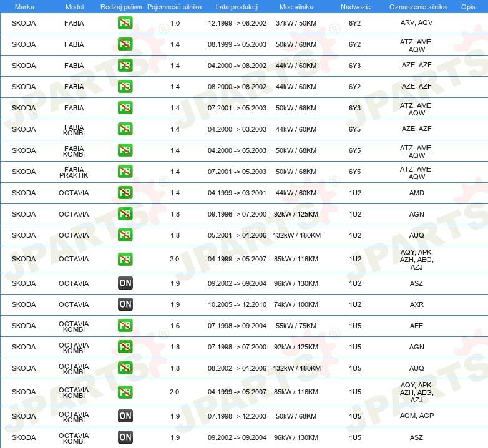Click the Model column header
Viewport: 488px width, 448px height.
point(74,7)
